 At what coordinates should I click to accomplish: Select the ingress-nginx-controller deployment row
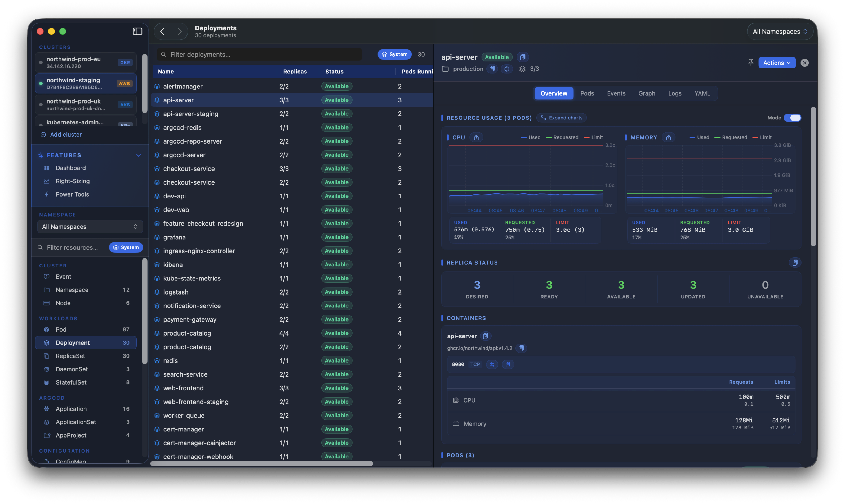click(x=292, y=251)
